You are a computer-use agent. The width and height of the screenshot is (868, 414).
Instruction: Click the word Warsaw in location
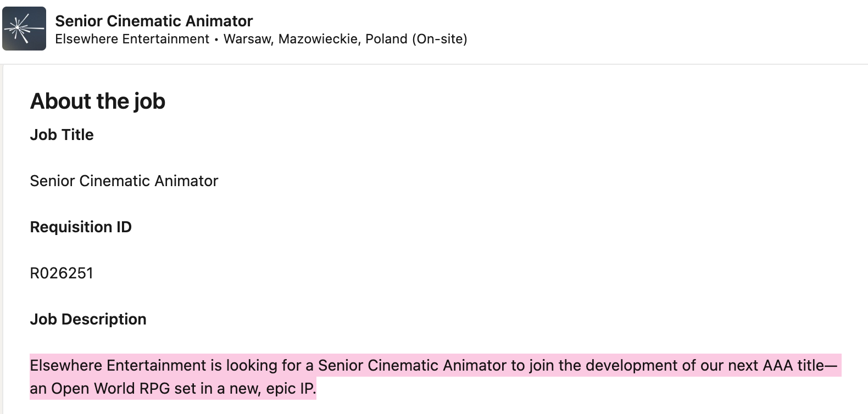point(248,39)
